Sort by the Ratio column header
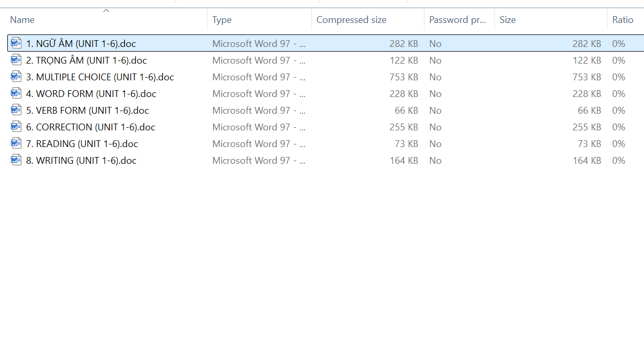The height and width of the screenshot is (340, 644). point(623,20)
